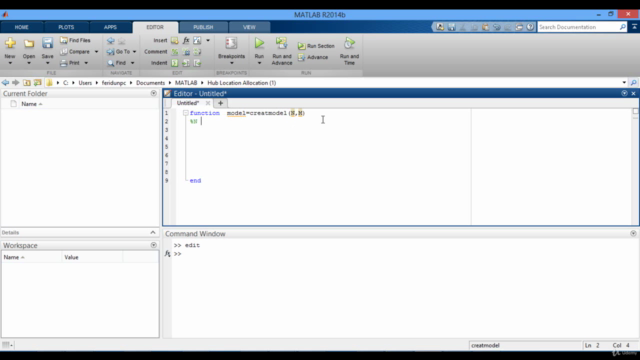
Task: Browse for folder icon in address bar
Action: [x=38, y=83]
